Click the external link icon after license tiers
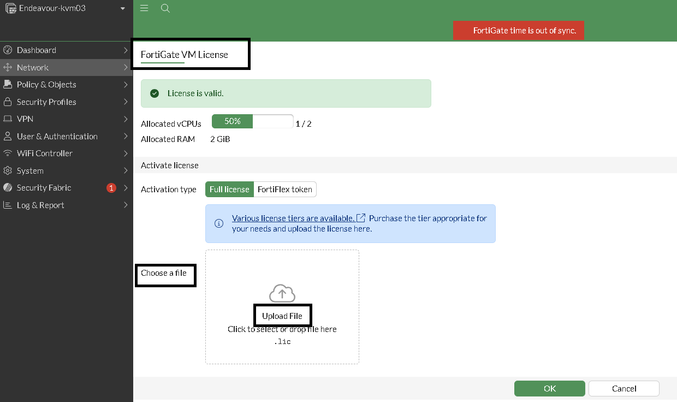Image resolution: width=677 pixels, height=402 pixels. click(361, 218)
